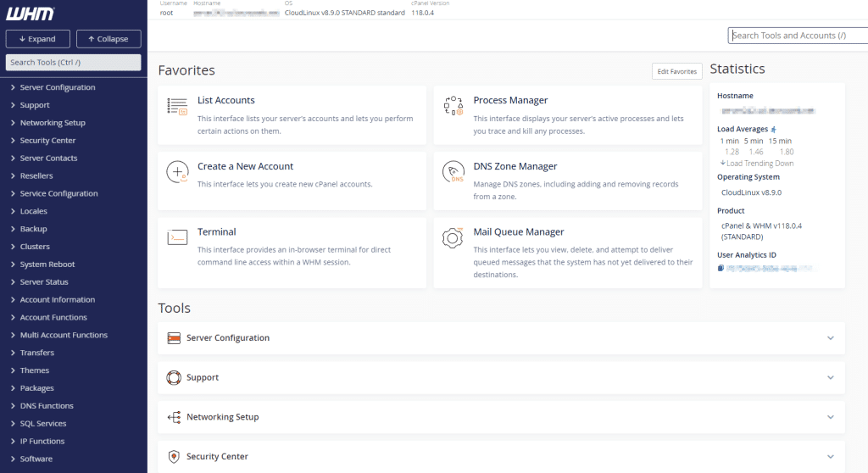The height and width of the screenshot is (473, 868).
Task: Open the Terminal icon in Favorites
Action: pyautogui.click(x=177, y=237)
